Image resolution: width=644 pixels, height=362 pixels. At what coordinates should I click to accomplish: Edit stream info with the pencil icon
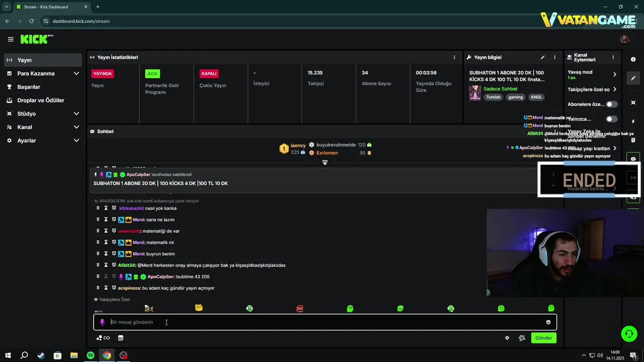pos(542,57)
